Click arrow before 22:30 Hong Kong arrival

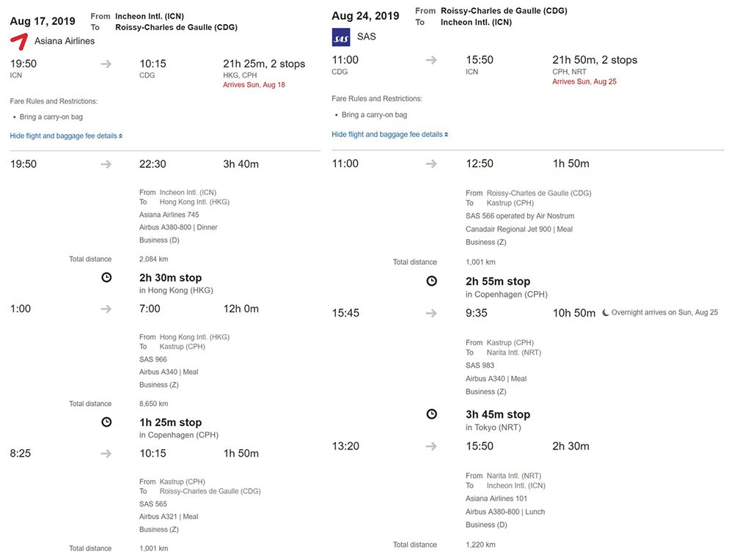click(106, 164)
